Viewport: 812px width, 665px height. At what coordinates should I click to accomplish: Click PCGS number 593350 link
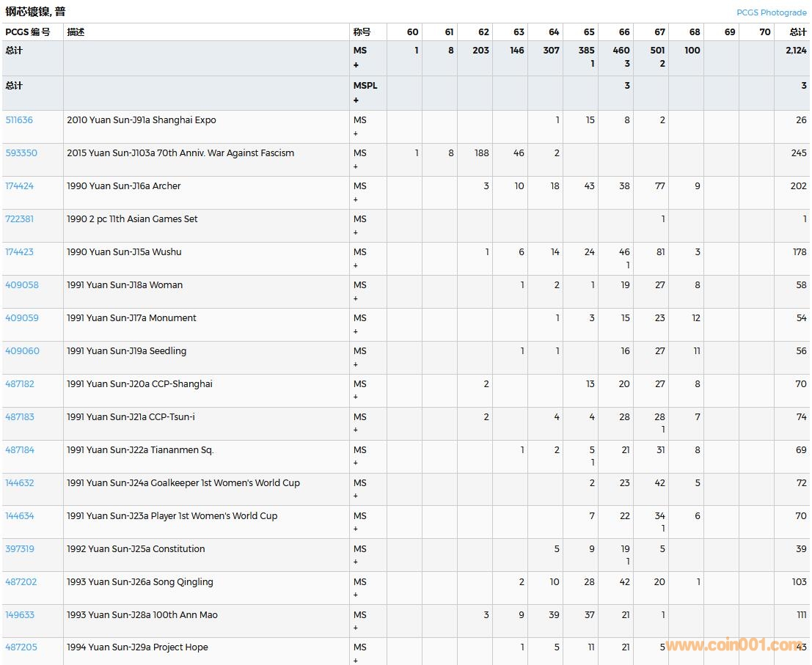point(21,153)
